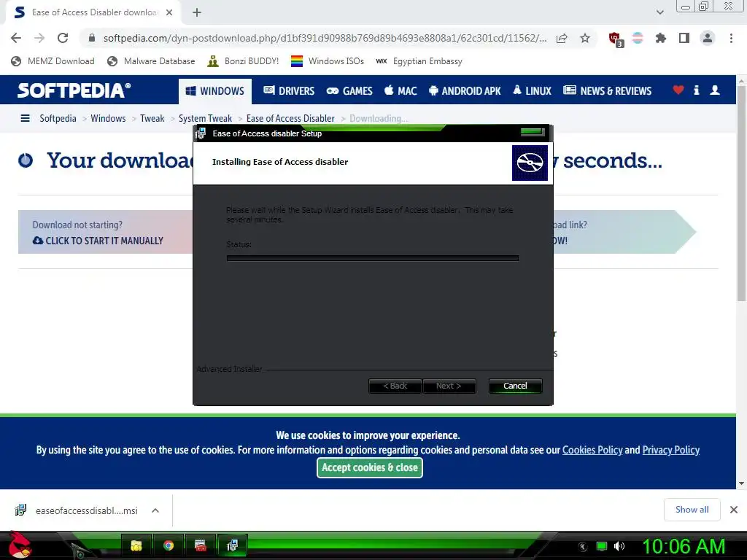747x560 pixels.
Task: Select the Games category
Action: 349,90
